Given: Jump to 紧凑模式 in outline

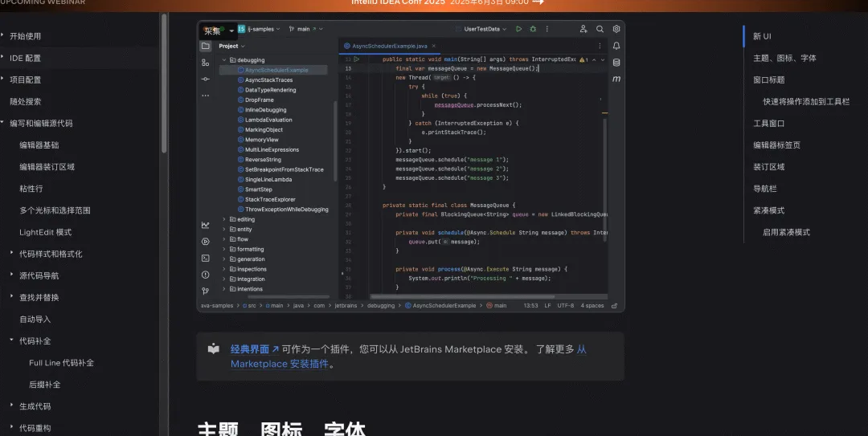Looking at the screenshot, I should tap(768, 210).
